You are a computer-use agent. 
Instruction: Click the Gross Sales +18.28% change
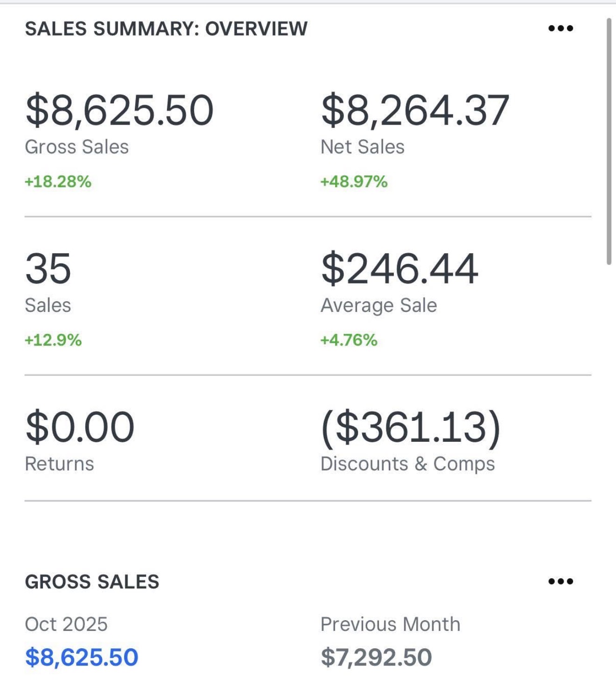click(58, 182)
